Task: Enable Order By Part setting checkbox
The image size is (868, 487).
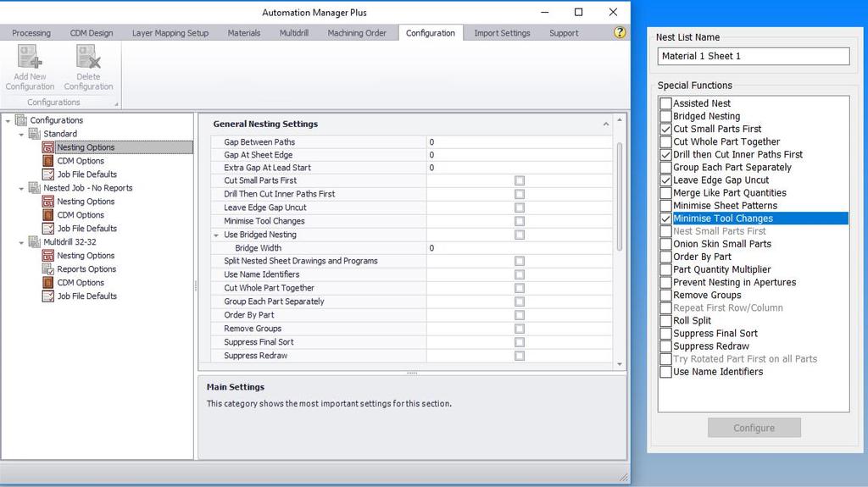Action: pos(520,315)
